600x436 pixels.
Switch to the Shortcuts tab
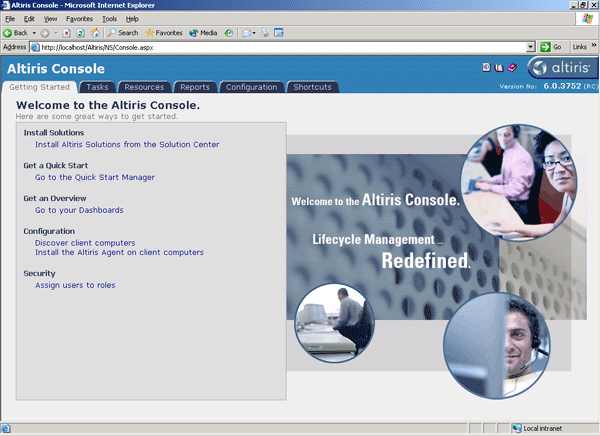(312, 87)
